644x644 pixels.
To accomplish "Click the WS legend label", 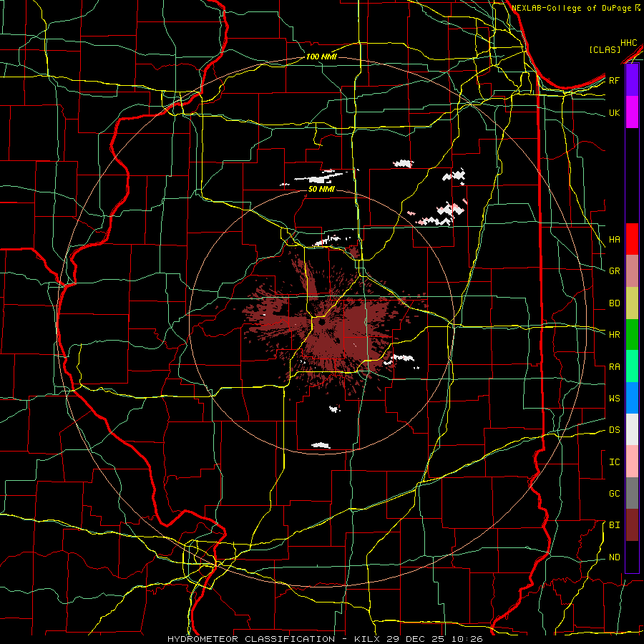I will tap(615, 399).
